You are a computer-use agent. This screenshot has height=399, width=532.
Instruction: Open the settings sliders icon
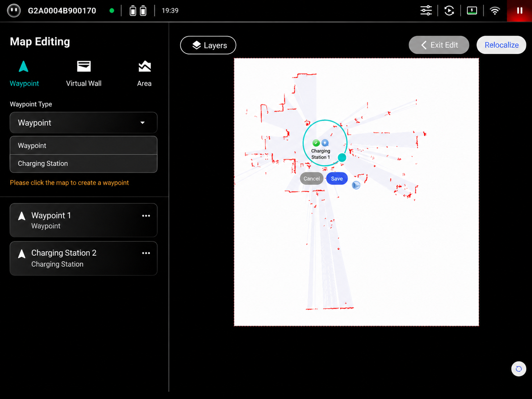click(x=426, y=10)
